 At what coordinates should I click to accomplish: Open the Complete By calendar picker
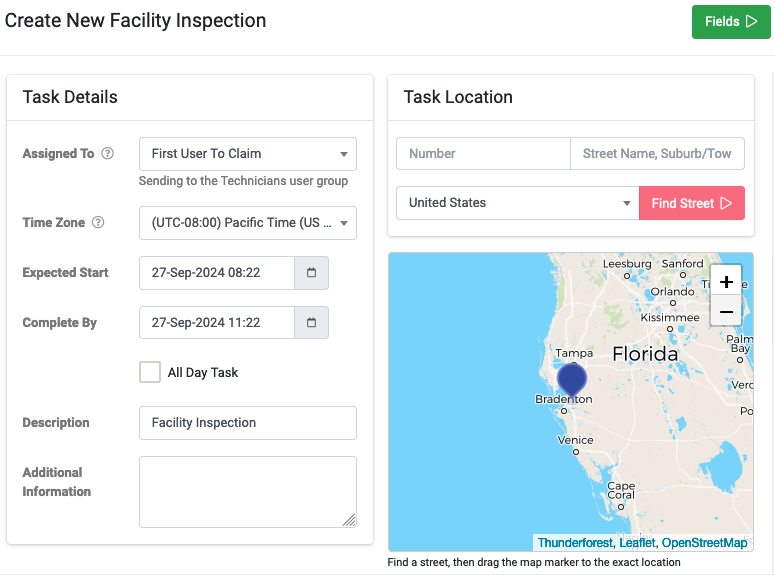(x=311, y=323)
